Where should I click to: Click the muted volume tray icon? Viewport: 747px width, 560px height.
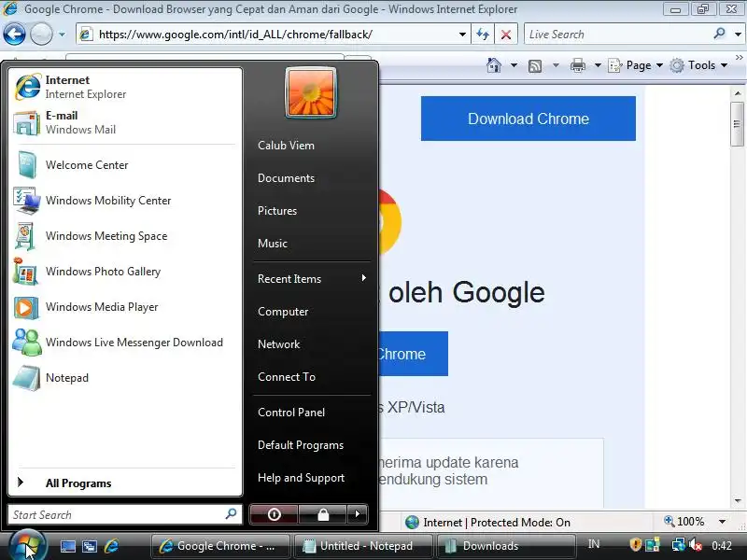click(696, 544)
